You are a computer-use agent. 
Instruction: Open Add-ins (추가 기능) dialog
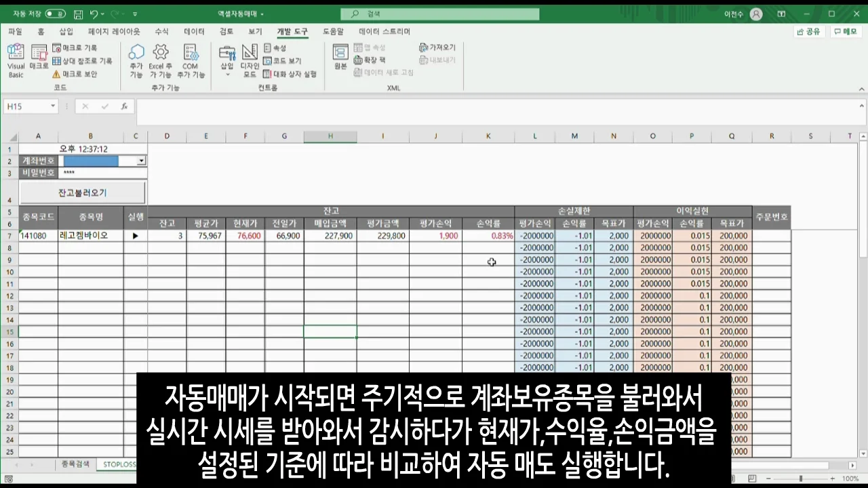click(x=136, y=61)
